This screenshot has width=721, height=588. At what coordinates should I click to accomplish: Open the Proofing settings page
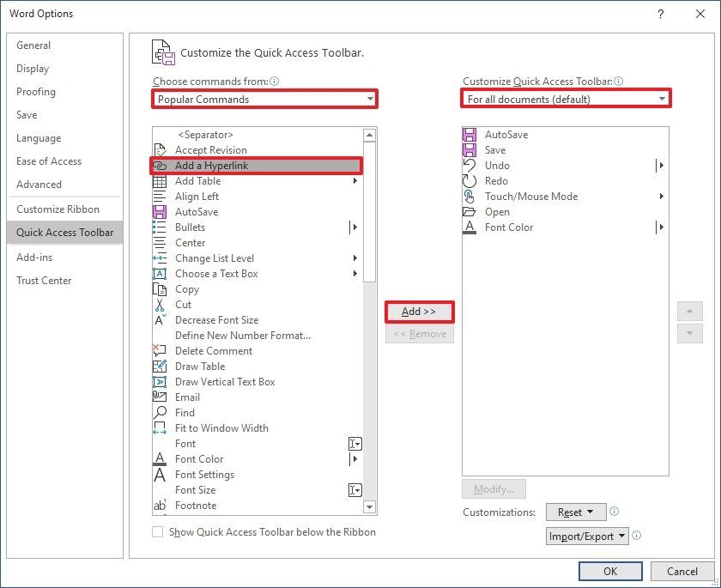(35, 92)
